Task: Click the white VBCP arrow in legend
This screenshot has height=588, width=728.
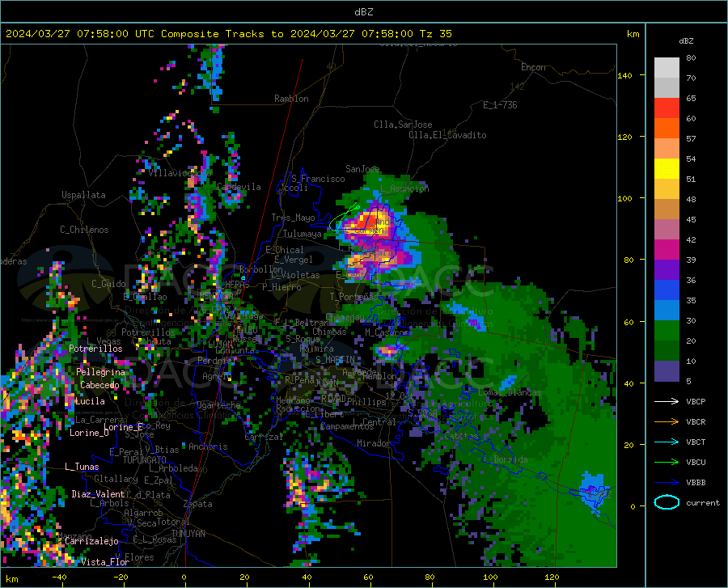Action: (x=667, y=401)
